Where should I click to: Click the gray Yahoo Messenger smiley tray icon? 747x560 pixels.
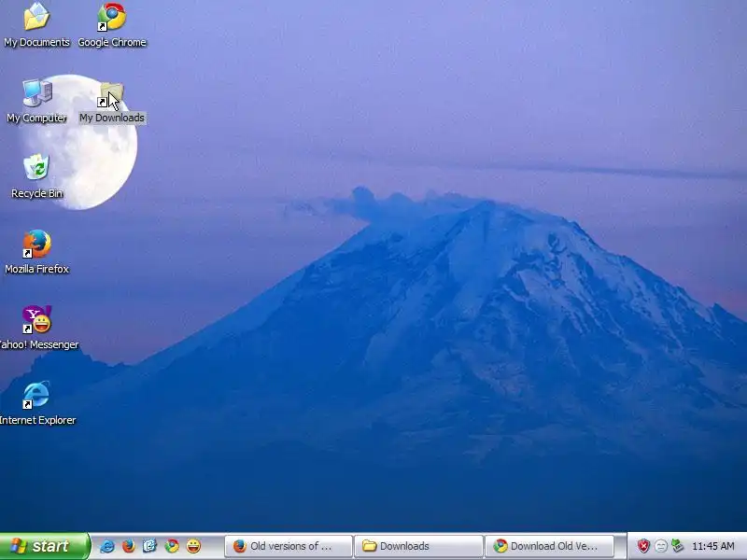pos(661,546)
